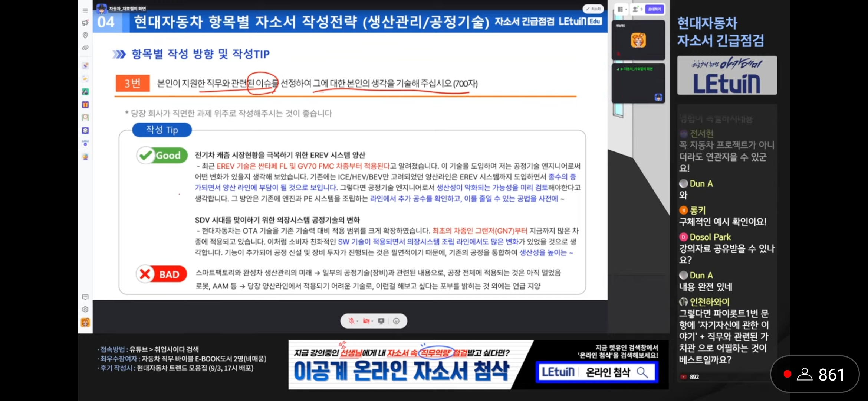
Task: Click the 초대하기 invite button
Action: (654, 9)
